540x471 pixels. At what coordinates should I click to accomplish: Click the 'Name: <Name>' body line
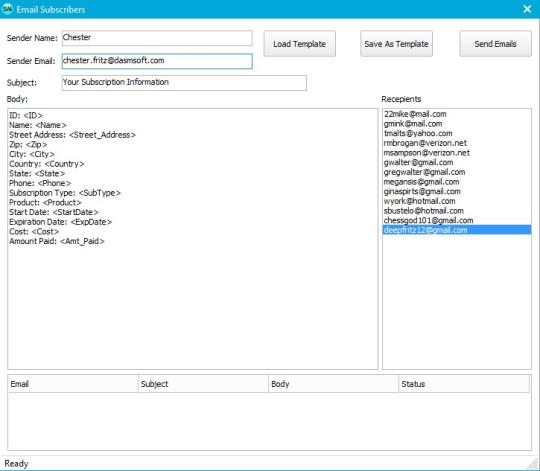coord(38,125)
